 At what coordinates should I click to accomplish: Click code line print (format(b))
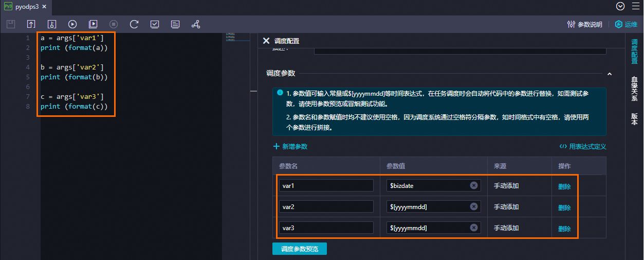click(x=74, y=77)
